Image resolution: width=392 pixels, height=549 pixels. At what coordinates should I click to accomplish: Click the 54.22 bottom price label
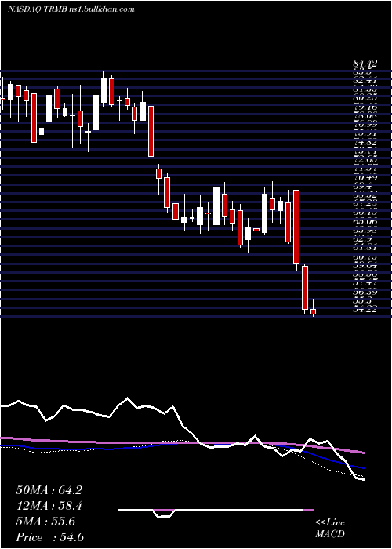365,310
